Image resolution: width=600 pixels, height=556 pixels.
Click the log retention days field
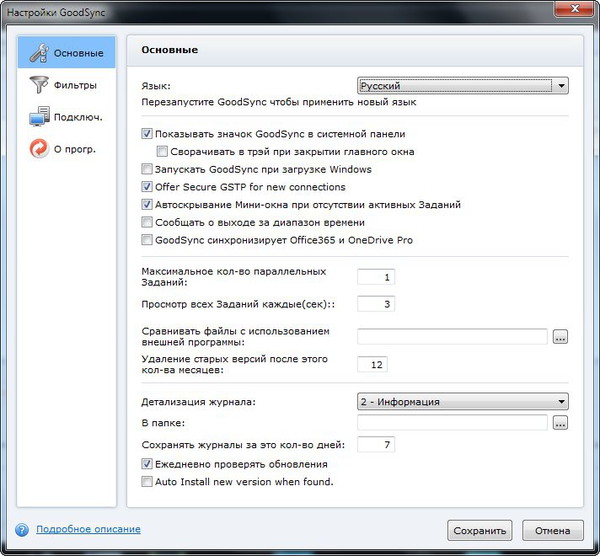coord(377,444)
